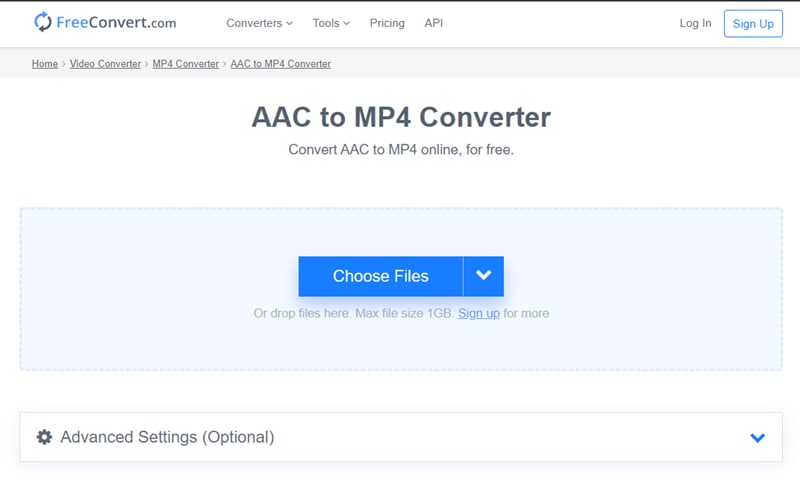Viewport: 800px width, 479px height.
Task: Select the MP4 Converter breadcrumb link
Action: click(x=185, y=64)
